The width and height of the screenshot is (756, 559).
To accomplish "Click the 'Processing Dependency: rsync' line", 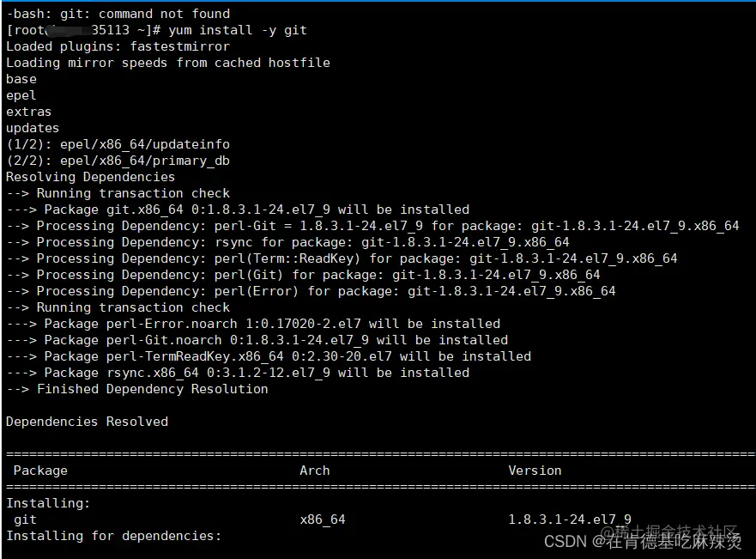I will click(x=287, y=242).
